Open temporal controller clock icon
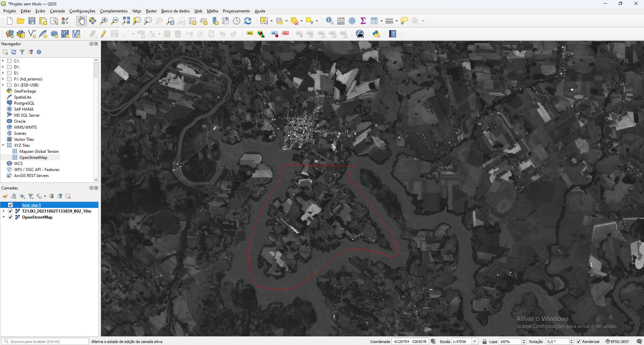Screen dimensions: 644x345 237,21
